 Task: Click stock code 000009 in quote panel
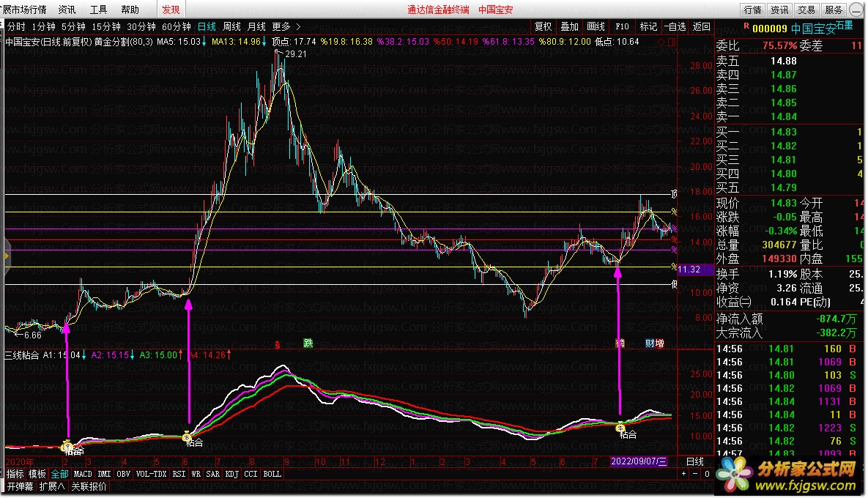[769, 29]
